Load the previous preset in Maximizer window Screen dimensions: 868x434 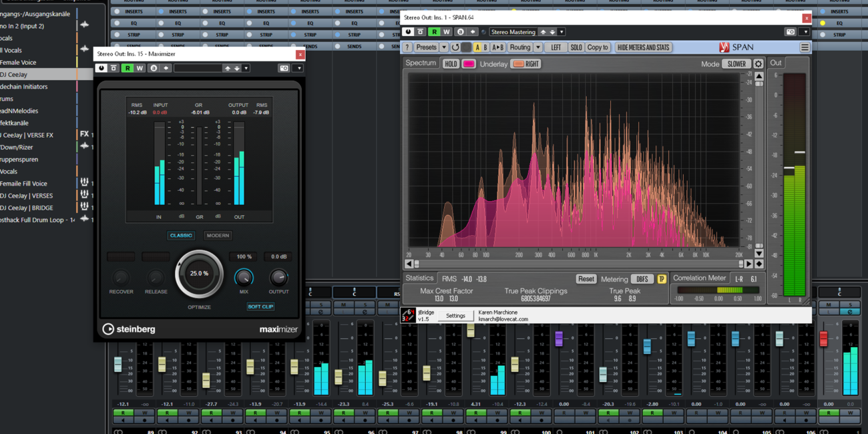[x=228, y=68]
